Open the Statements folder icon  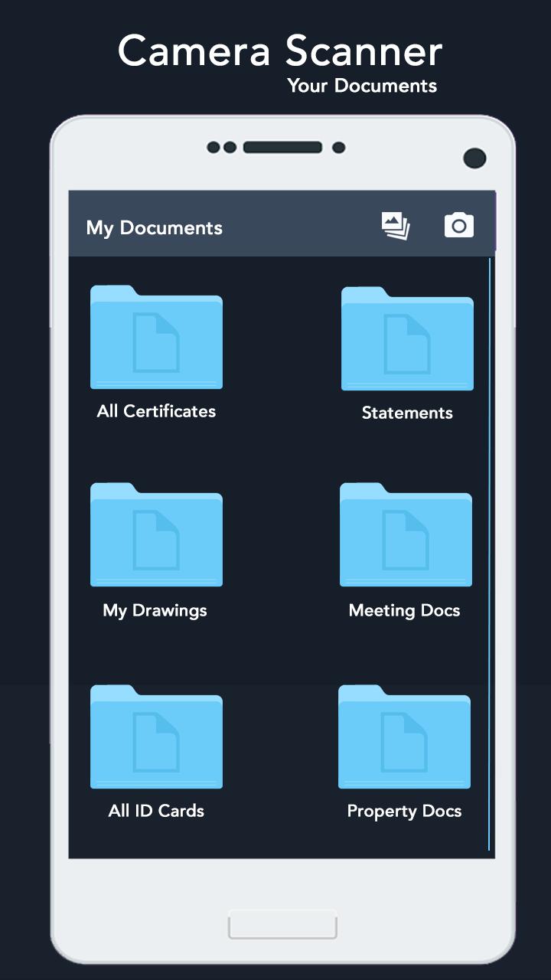click(x=407, y=338)
